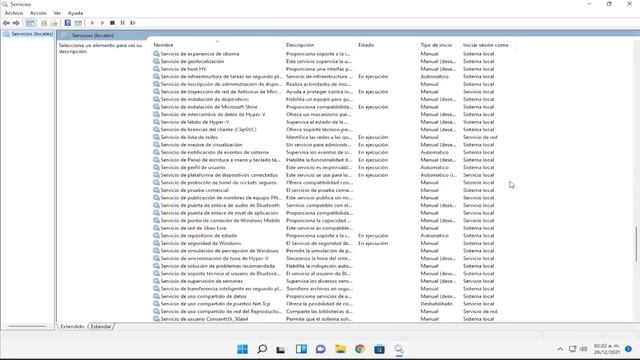Click the Forward arrow in toolbar
This screenshot has width=640, height=360.
(x=16, y=23)
